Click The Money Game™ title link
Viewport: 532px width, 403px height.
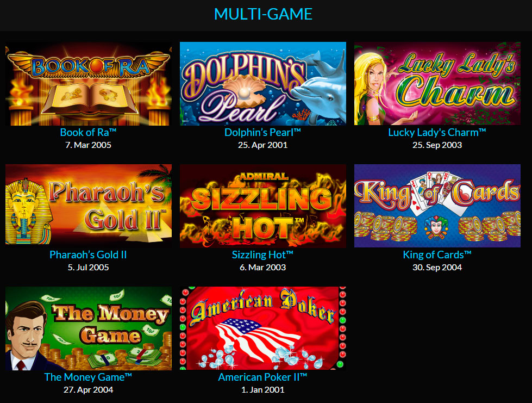[x=88, y=377]
